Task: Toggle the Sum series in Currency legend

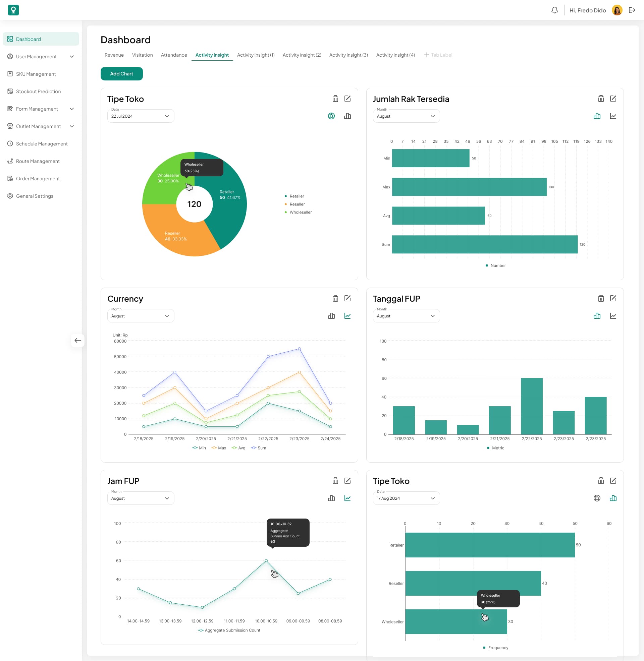Action: (x=259, y=448)
